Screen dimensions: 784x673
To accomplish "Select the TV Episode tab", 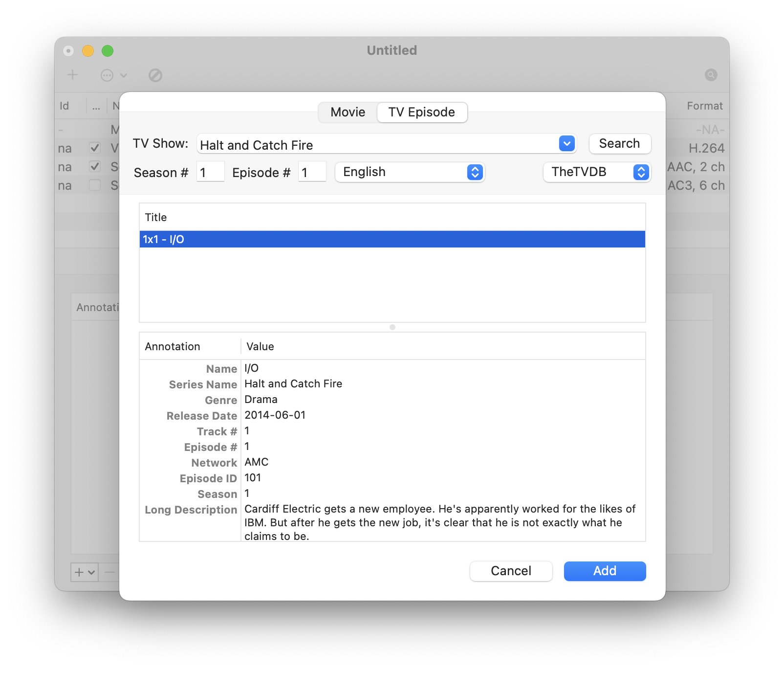I will 421,112.
